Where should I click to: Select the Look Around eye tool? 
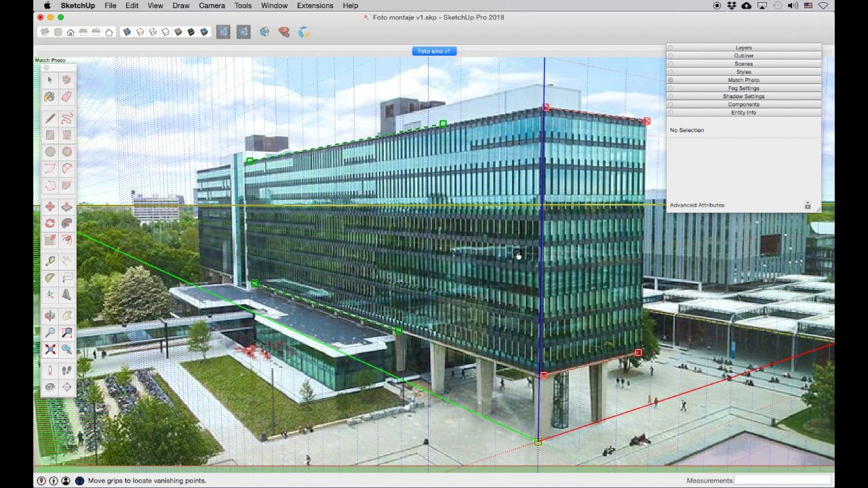click(50, 387)
